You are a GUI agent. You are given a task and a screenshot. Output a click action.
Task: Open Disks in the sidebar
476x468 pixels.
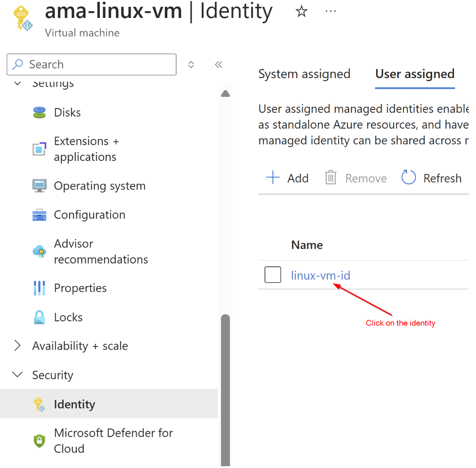coord(67,113)
